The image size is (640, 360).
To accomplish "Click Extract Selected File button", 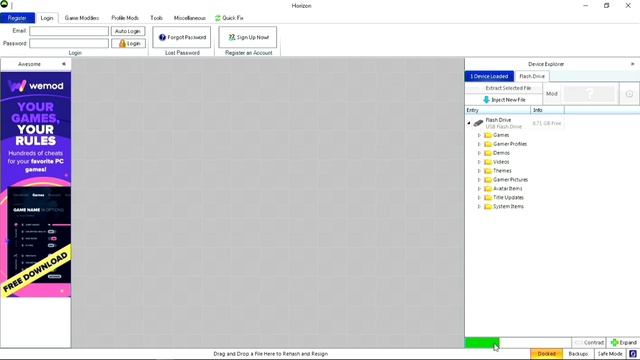I will [504, 88].
